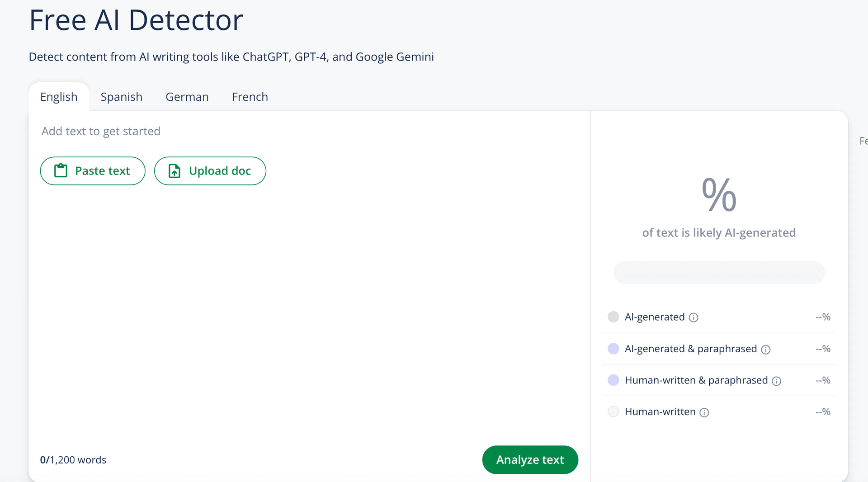Select the Spanish language tab
The height and width of the screenshot is (482, 868).
tap(121, 97)
